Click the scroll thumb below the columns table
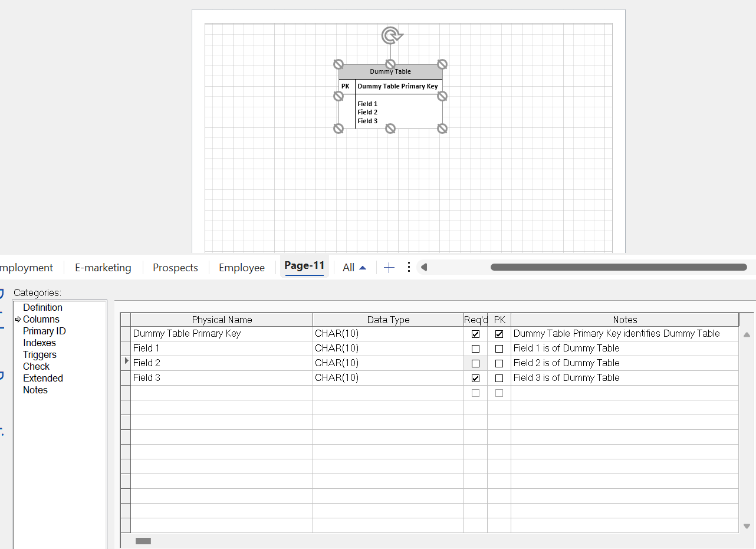The height and width of the screenshot is (549, 756). 143,541
